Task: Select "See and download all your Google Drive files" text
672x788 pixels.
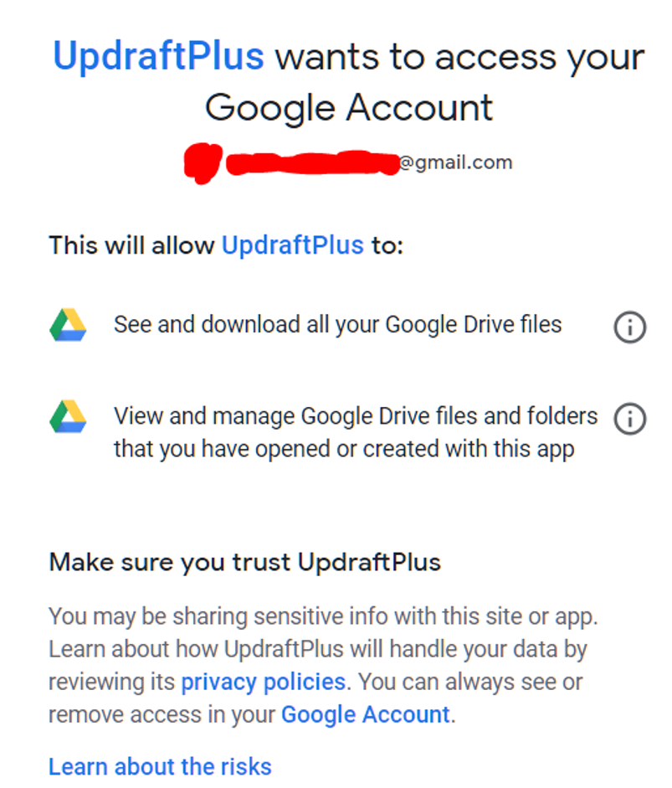Action: [337, 325]
